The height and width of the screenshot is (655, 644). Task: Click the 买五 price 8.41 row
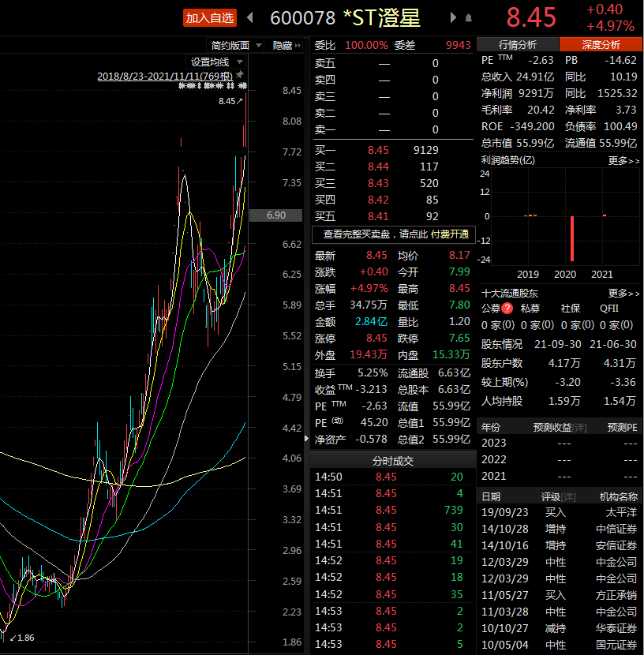coord(393,216)
